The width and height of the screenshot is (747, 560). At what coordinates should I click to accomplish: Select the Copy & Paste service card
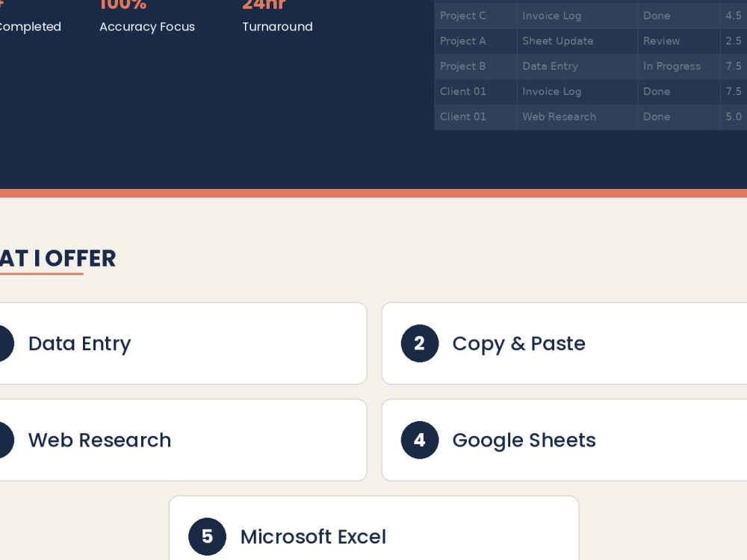coord(565,343)
